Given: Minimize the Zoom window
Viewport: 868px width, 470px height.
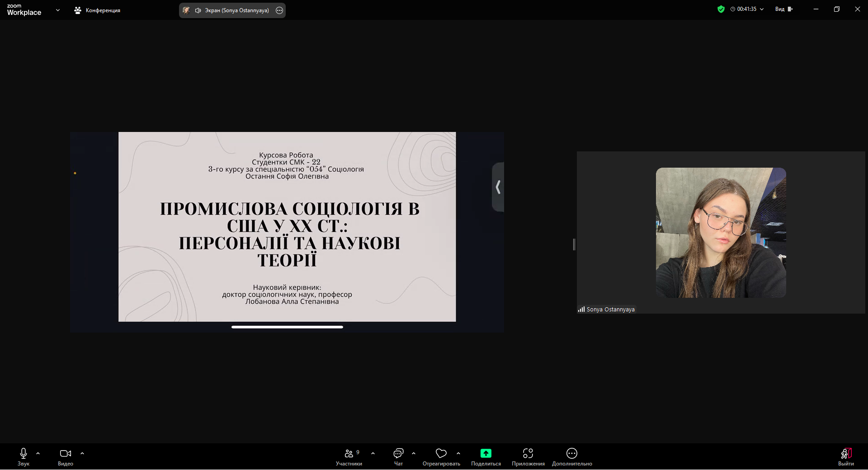Looking at the screenshot, I should click(x=816, y=9).
